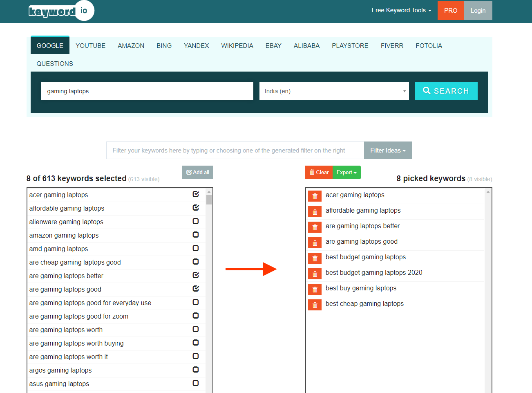Click 'amd gaming laptops' keyword text
Screen dimensions: 532x393
tap(58, 249)
